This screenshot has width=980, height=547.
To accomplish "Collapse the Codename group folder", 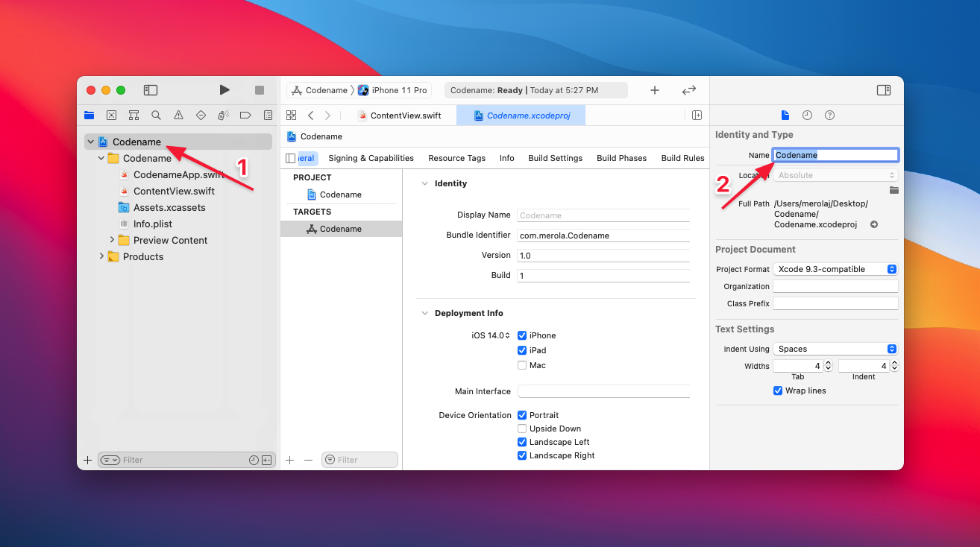I will click(x=101, y=158).
